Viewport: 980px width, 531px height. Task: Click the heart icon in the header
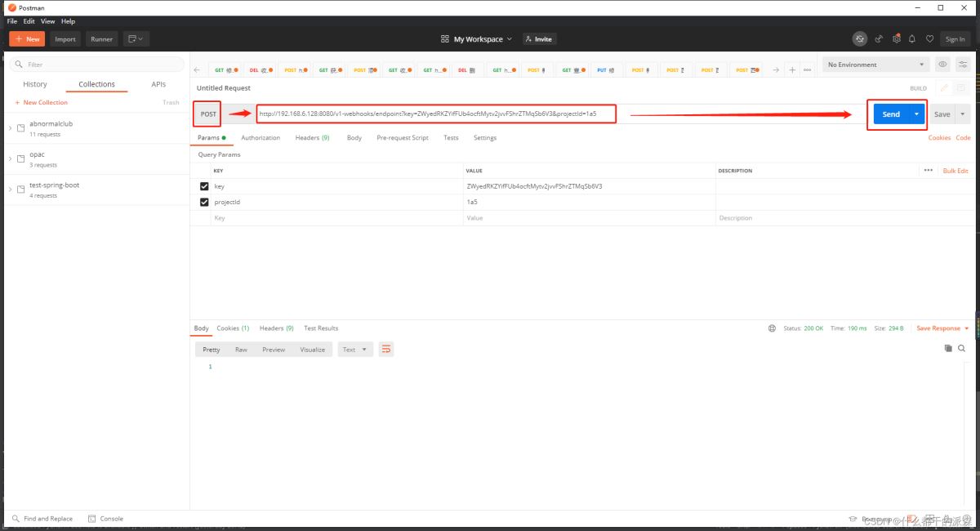[929, 38]
